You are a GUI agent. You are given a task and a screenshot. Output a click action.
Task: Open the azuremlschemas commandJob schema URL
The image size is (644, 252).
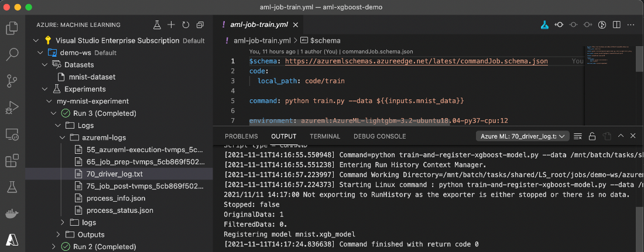[x=416, y=61]
